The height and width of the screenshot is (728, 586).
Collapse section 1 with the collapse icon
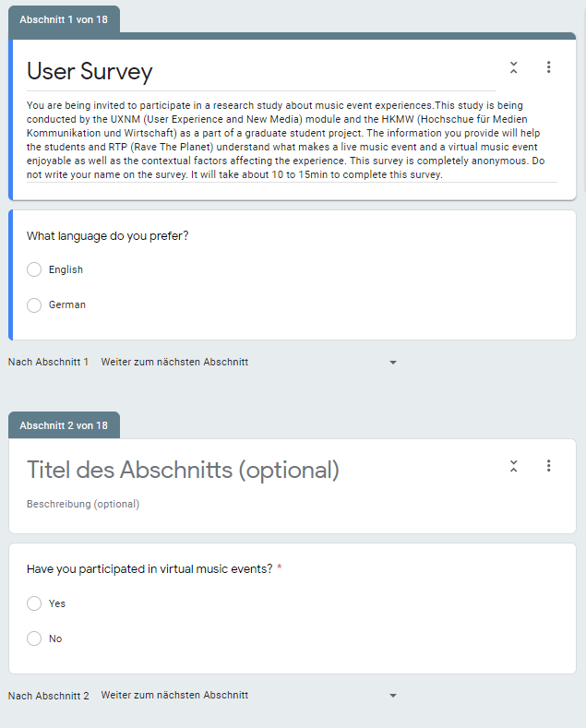point(514,67)
